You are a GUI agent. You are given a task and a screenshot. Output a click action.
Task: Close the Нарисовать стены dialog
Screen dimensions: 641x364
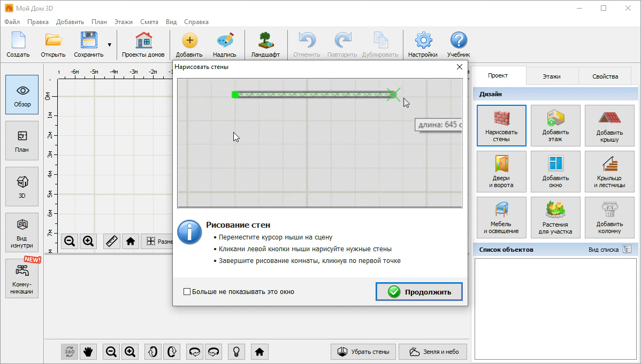[x=459, y=67]
